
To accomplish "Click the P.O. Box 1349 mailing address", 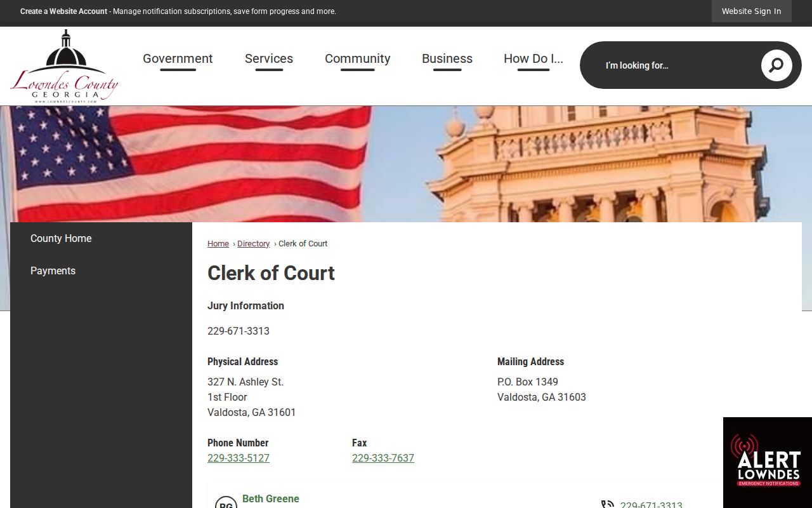I will [x=528, y=382].
